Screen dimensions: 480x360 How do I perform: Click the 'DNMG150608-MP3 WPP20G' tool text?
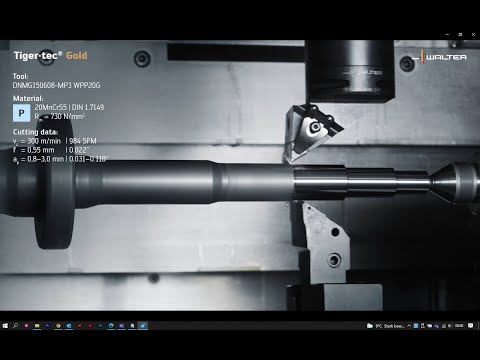tap(56, 85)
